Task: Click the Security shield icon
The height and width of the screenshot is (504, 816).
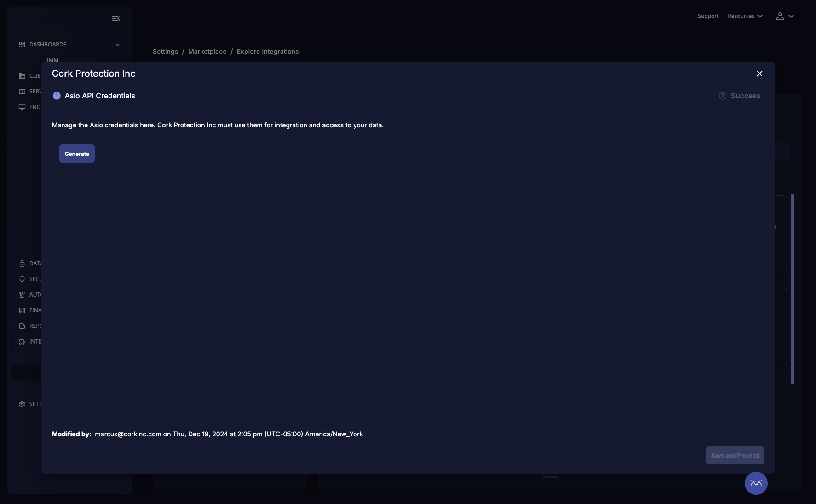Action: click(x=22, y=279)
